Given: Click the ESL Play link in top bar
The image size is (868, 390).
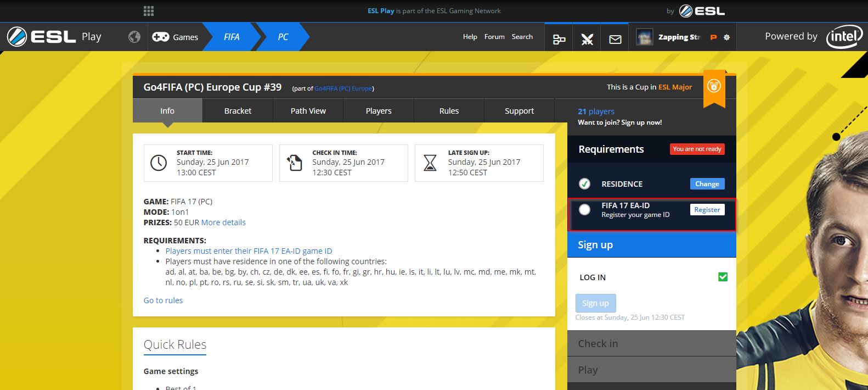Looking at the screenshot, I should [381, 10].
